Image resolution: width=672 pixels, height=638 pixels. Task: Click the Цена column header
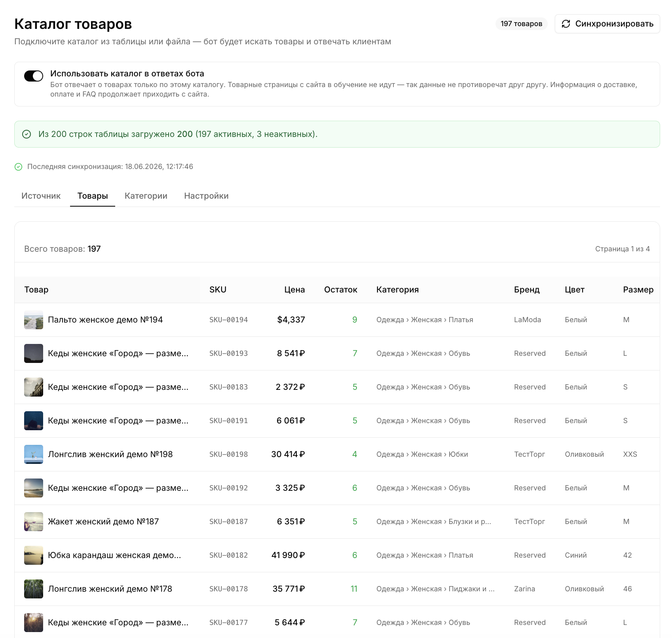pos(294,290)
